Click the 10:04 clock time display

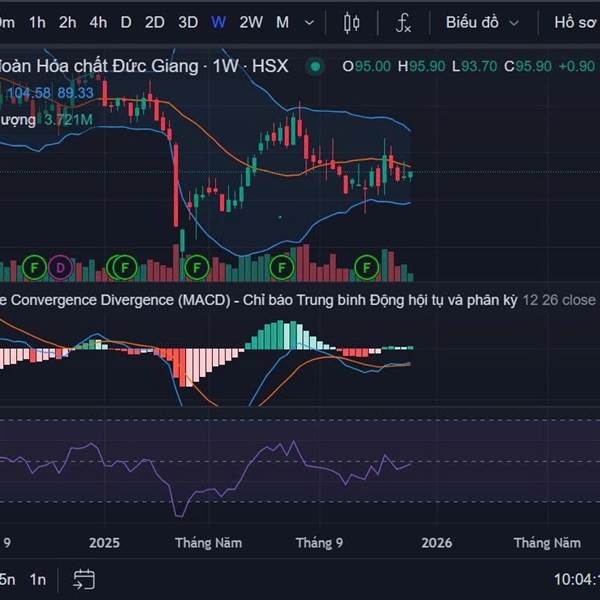(x=576, y=578)
